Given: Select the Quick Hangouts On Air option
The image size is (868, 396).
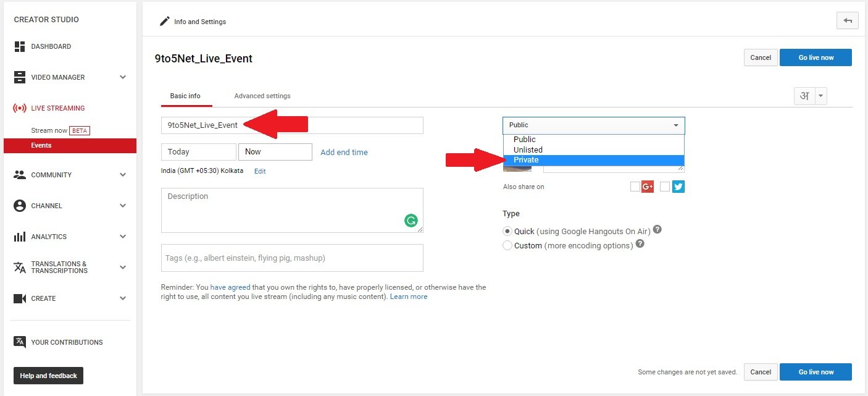Looking at the screenshot, I should (x=507, y=232).
